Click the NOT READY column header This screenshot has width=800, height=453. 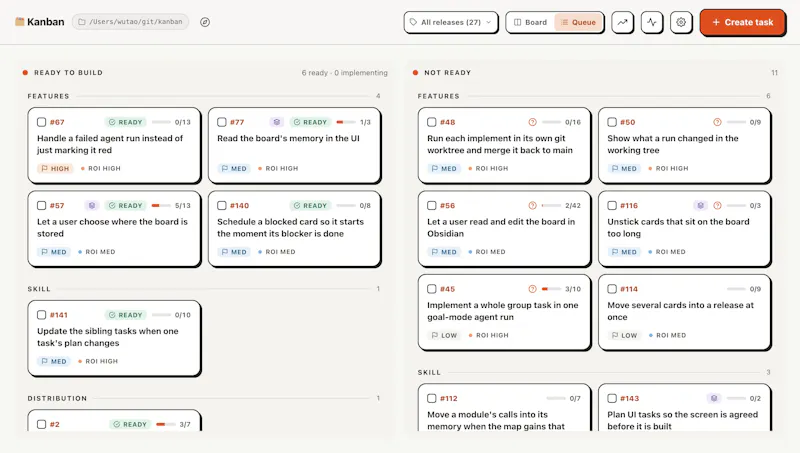(x=447, y=72)
